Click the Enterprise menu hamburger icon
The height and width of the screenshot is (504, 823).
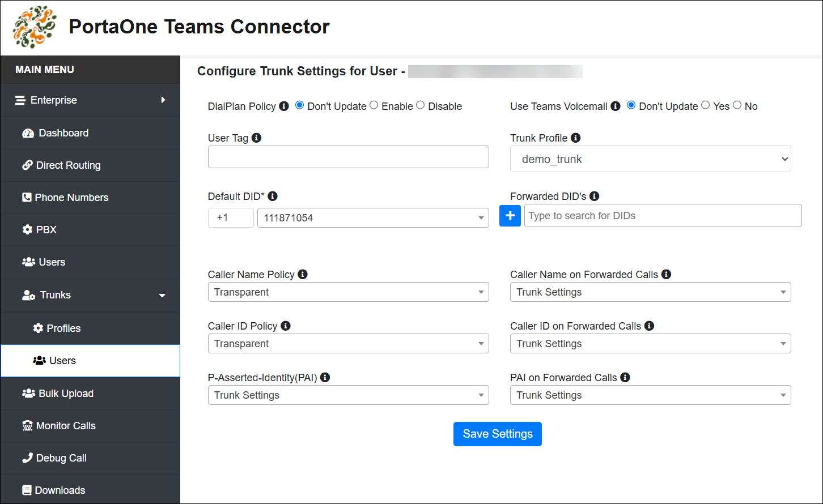[20, 100]
